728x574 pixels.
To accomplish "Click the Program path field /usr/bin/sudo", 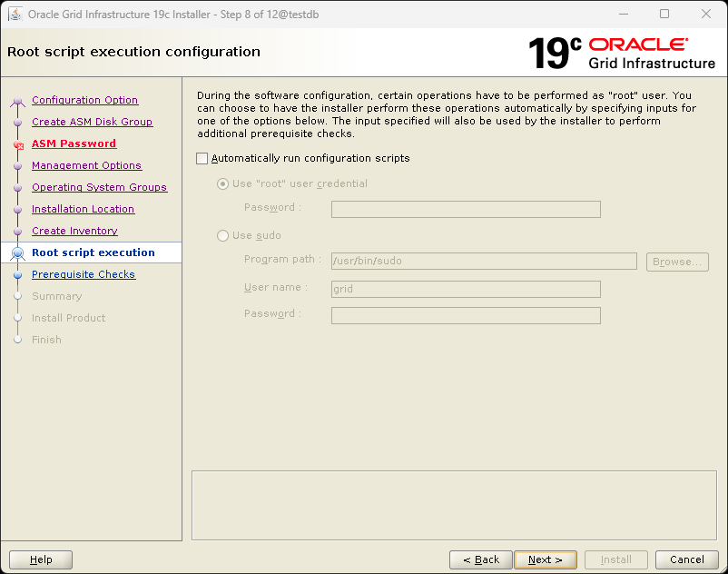I will tap(484, 261).
